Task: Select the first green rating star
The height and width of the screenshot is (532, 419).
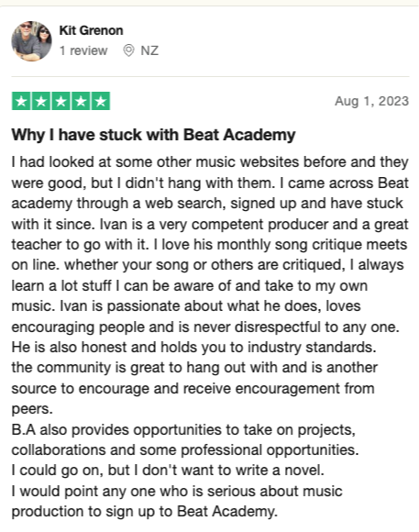Action: [x=21, y=101]
